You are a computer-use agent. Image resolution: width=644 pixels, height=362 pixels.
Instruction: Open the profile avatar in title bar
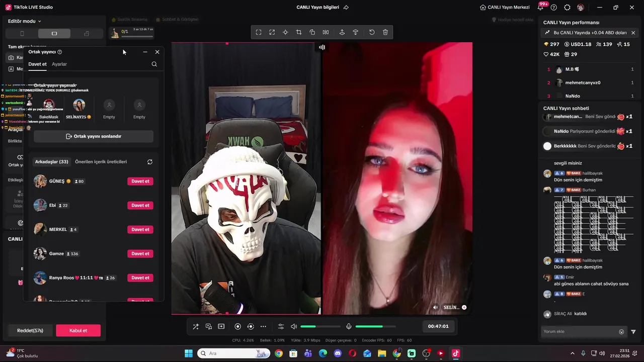581,8
